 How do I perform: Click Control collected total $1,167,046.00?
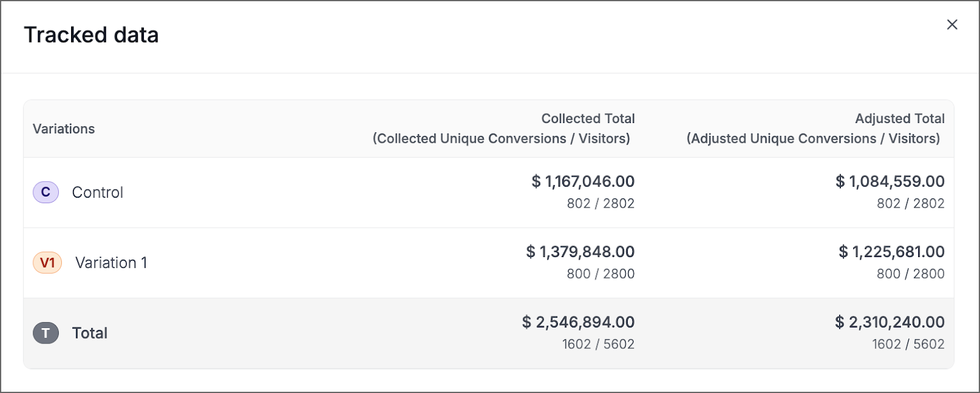pos(582,181)
